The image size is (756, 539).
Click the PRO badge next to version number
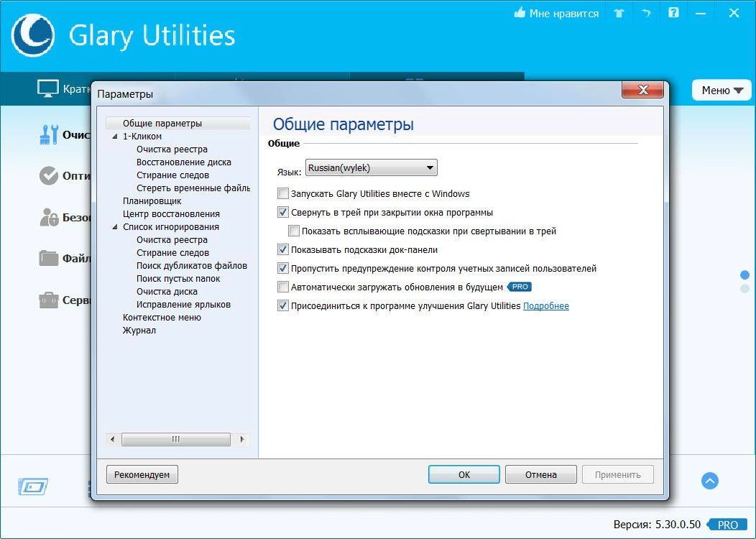727,525
